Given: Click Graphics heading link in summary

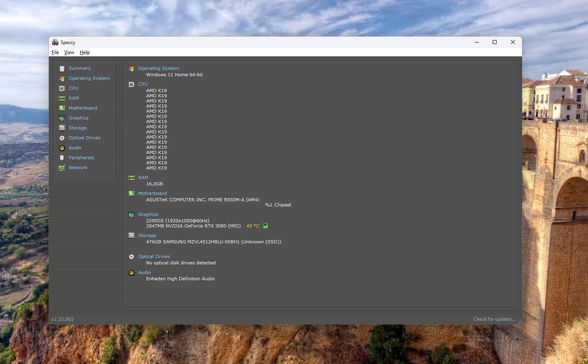Looking at the screenshot, I should click(x=148, y=214).
